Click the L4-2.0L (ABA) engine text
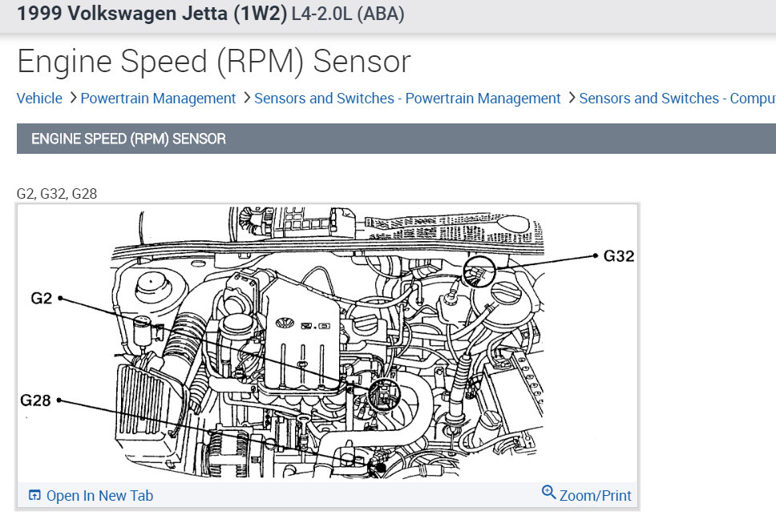 pos(348,14)
